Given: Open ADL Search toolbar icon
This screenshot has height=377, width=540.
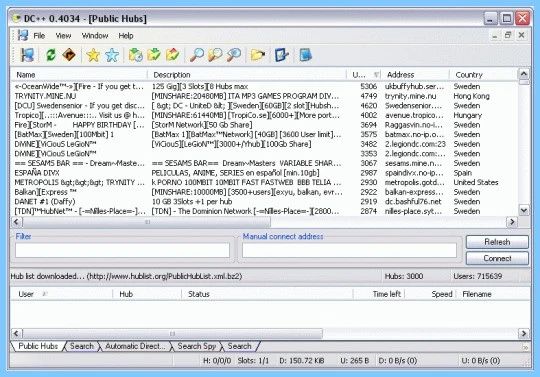Looking at the screenshot, I should (215, 55).
